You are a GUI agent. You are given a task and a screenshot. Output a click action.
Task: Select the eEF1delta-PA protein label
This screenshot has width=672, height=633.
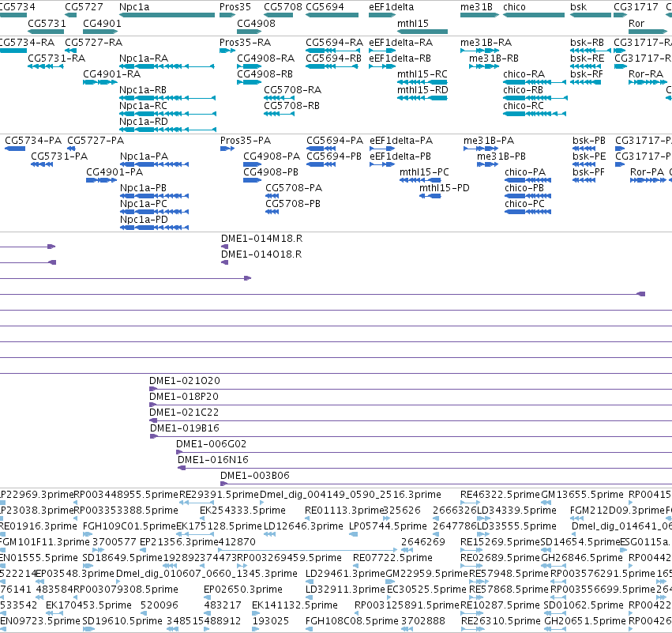[400, 140]
